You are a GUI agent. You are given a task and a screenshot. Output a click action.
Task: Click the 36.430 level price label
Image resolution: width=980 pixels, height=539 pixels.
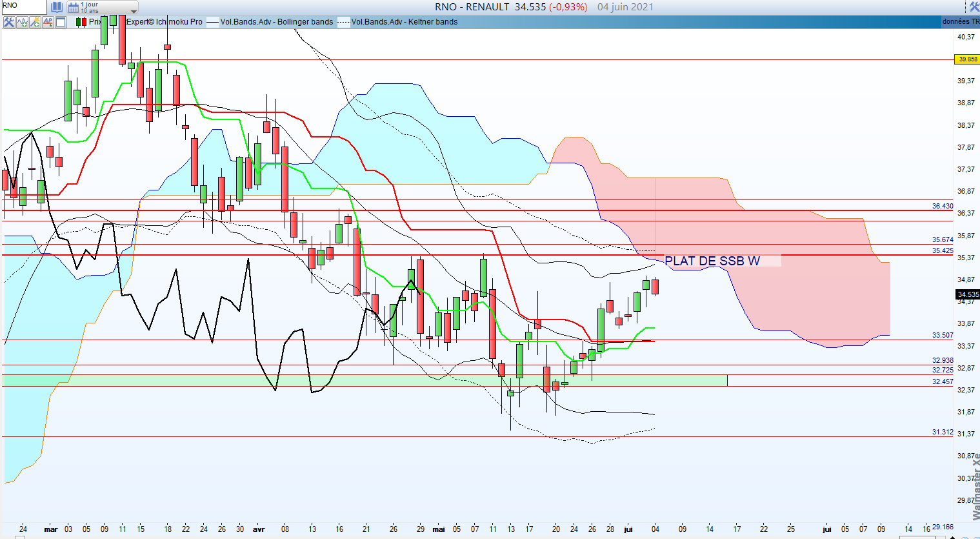point(943,207)
